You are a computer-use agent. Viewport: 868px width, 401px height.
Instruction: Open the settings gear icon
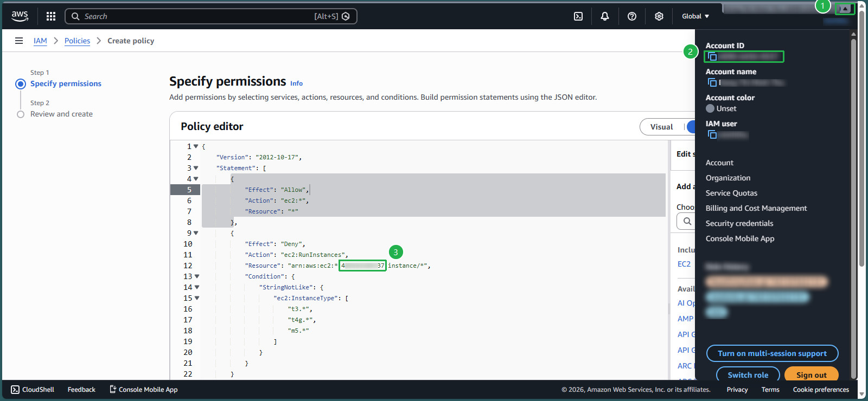[659, 16]
